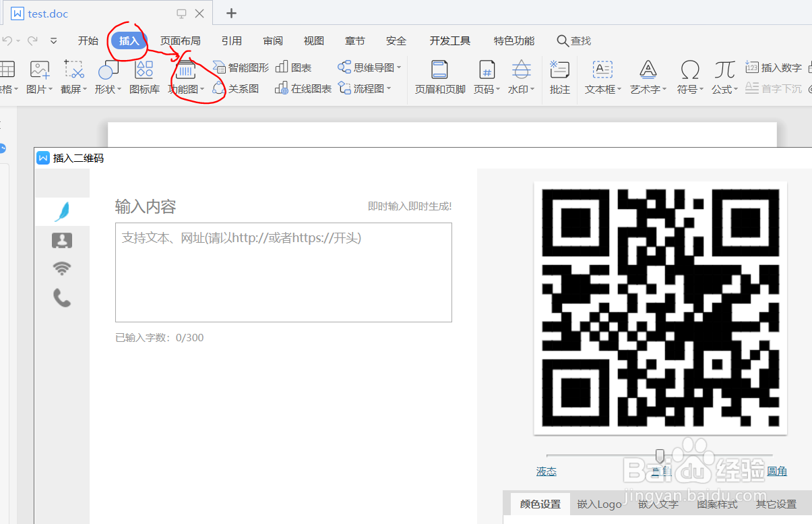Insert a 批注 comment
The height and width of the screenshot is (524, 812).
[559, 76]
